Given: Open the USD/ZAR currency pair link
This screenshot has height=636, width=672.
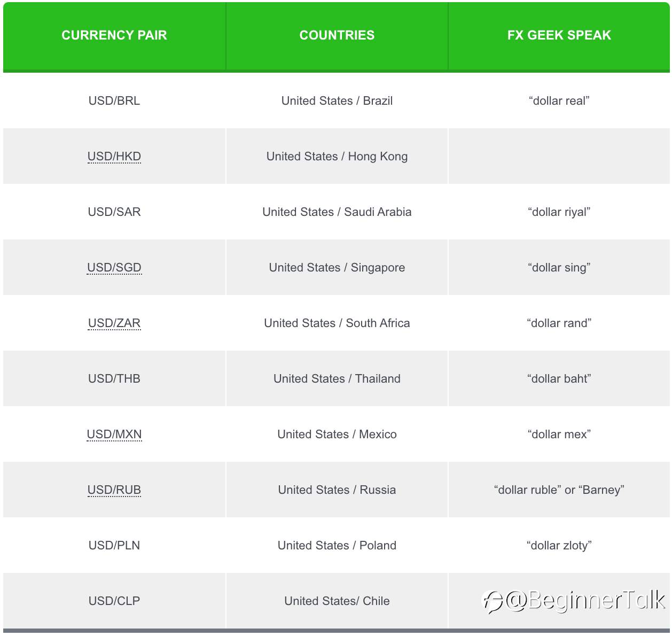Looking at the screenshot, I should (x=114, y=323).
